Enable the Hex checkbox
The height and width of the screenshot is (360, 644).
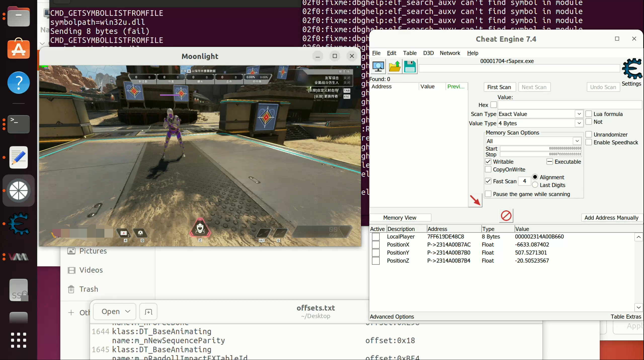494,105
